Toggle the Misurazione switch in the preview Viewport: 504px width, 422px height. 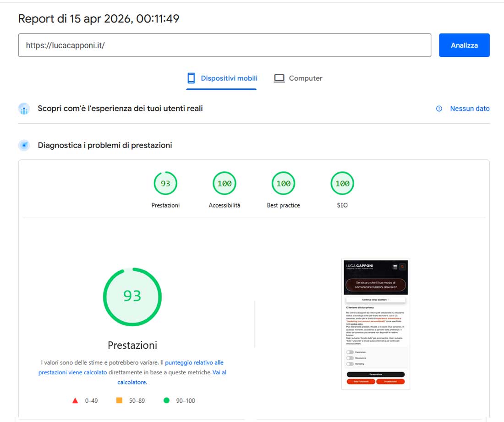(x=350, y=358)
